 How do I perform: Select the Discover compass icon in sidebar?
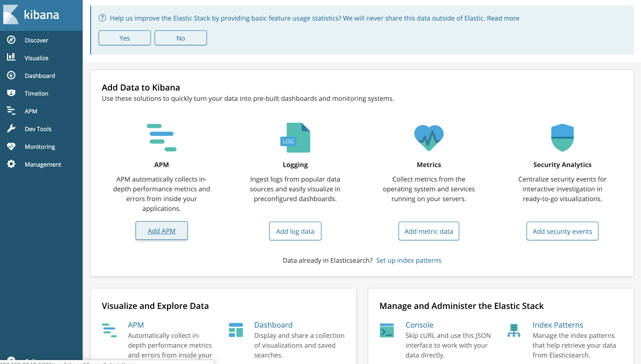[11, 40]
